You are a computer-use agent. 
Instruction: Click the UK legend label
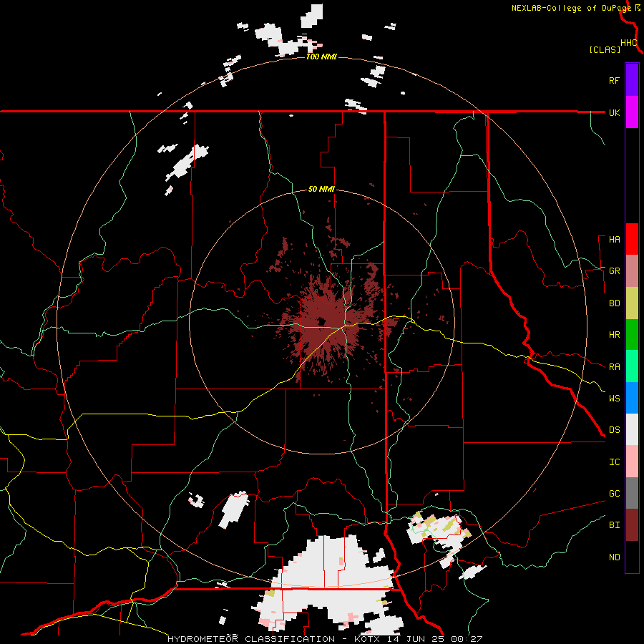point(614,112)
